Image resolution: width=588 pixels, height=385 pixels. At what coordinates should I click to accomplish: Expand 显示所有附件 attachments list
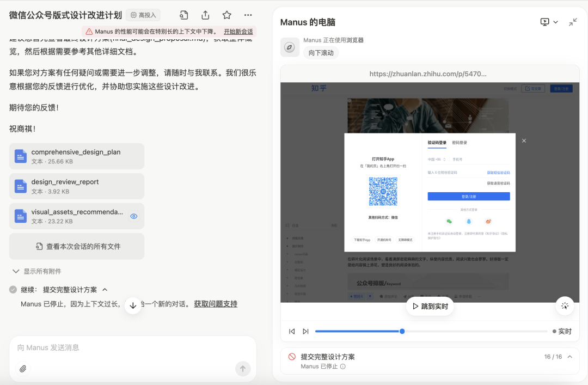37,271
